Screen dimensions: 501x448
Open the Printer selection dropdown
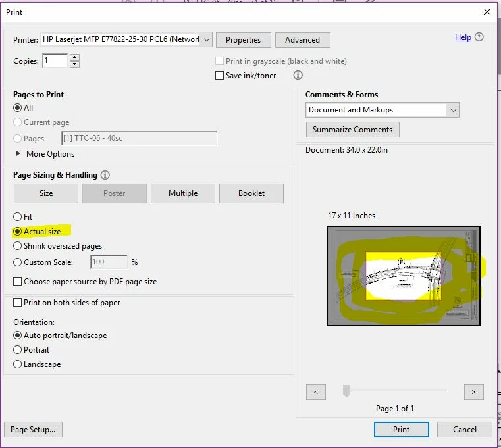click(x=126, y=39)
